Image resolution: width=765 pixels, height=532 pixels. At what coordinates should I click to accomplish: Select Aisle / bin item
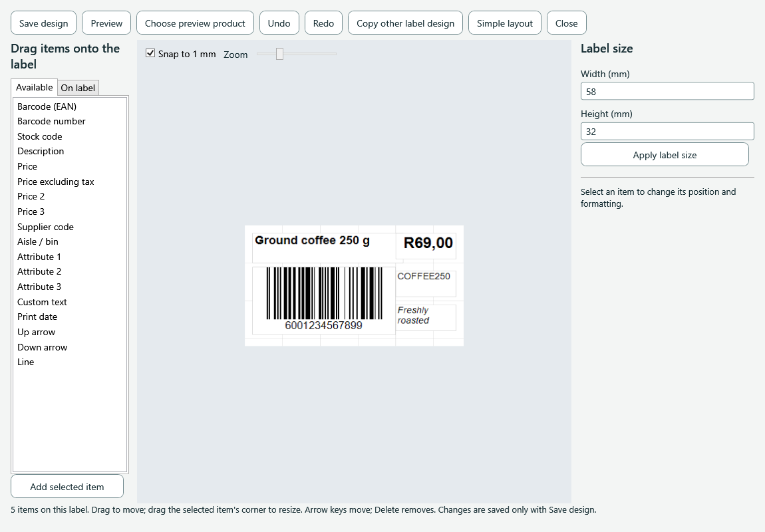[70, 242]
